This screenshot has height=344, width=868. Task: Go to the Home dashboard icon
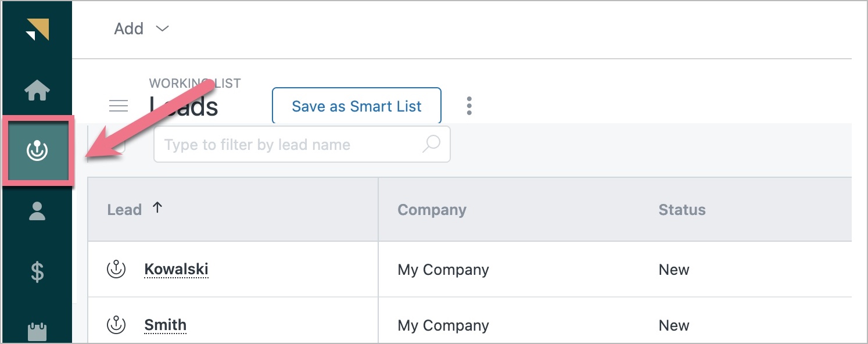click(x=37, y=91)
